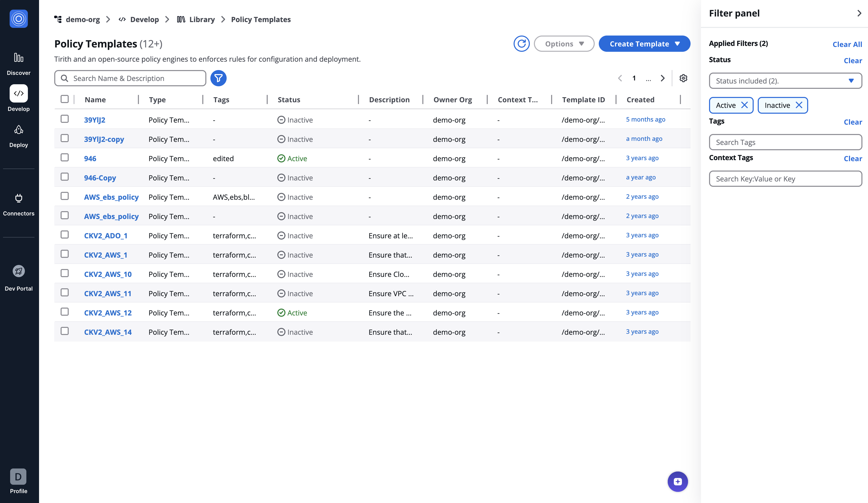Tick the CKV2_AWS_12 row checkbox
Screen dimensions: 868x503
(64, 312)
